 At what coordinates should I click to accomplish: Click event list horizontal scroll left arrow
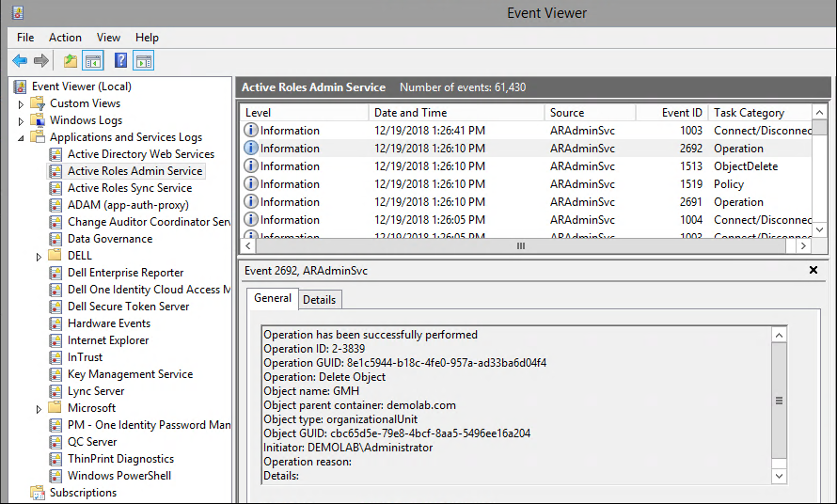click(247, 245)
